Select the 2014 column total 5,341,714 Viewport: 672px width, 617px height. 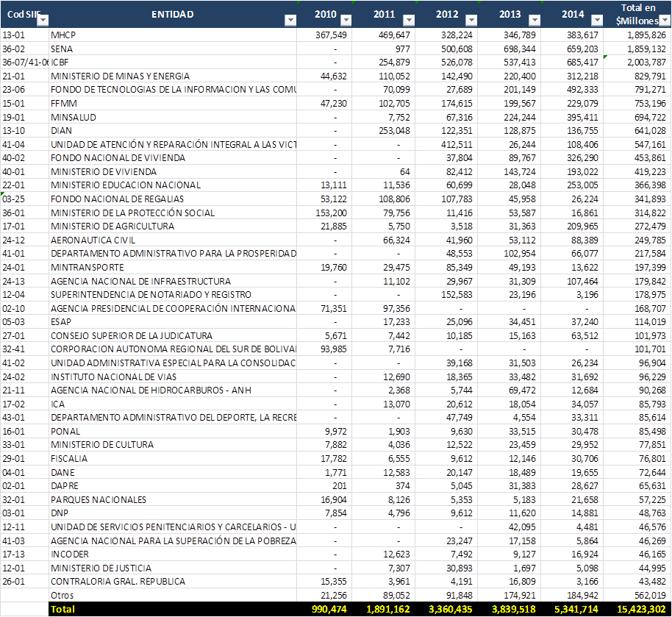click(572, 609)
